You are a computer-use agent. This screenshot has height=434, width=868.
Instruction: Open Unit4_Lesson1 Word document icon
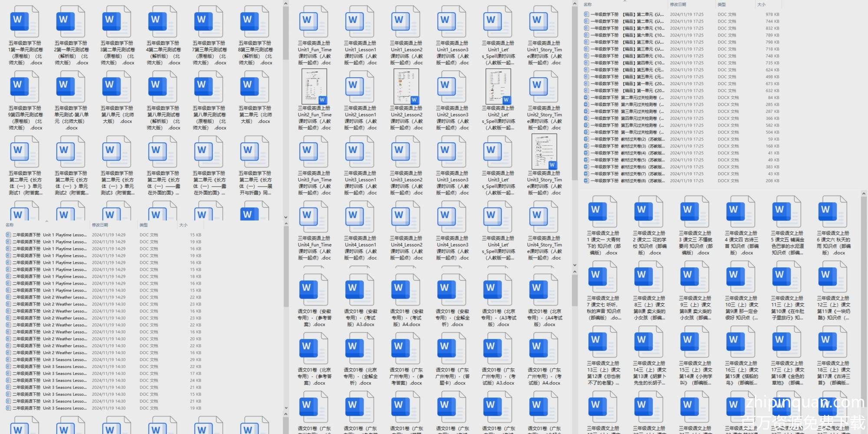tap(360, 217)
